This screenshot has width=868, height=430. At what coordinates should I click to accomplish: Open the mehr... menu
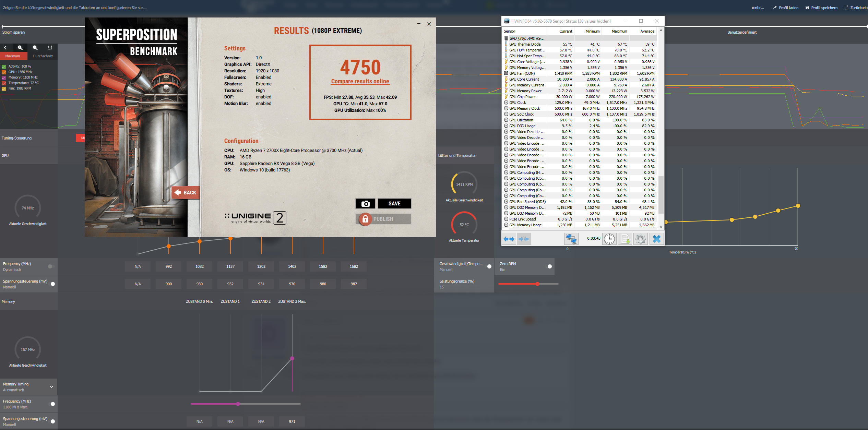pos(758,8)
